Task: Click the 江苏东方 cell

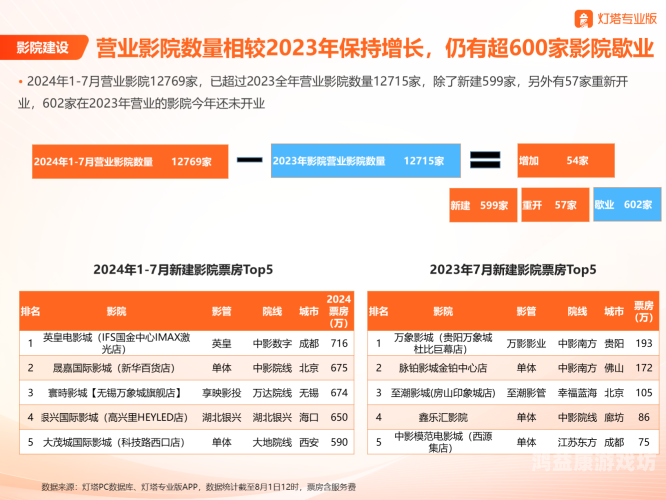Action: (x=577, y=442)
